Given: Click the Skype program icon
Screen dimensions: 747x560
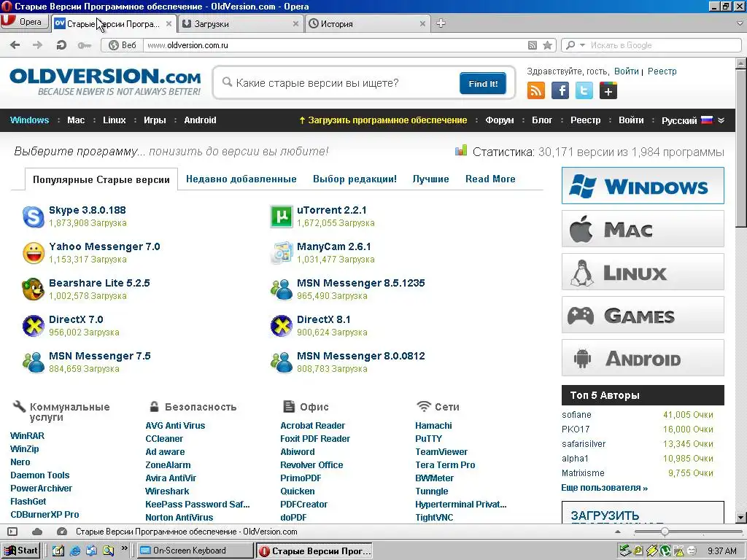Looking at the screenshot, I should pyautogui.click(x=34, y=217).
